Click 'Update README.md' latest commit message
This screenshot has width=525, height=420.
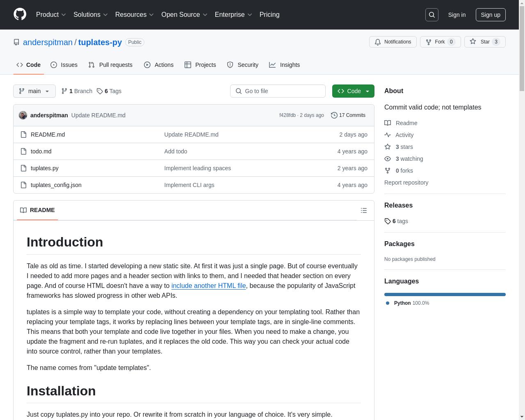click(x=98, y=115)
